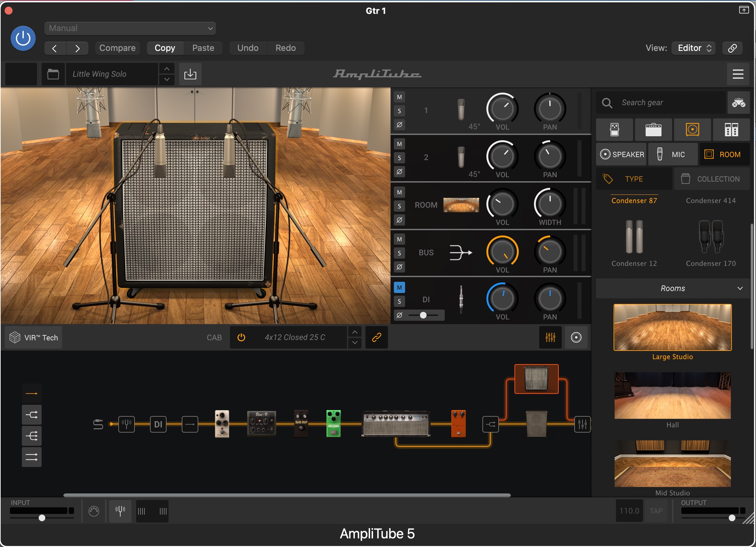Image resolution: width=756 pixels, height=547 pixels.
Task: Unmute the DI channel
Action: click(399, 287)
